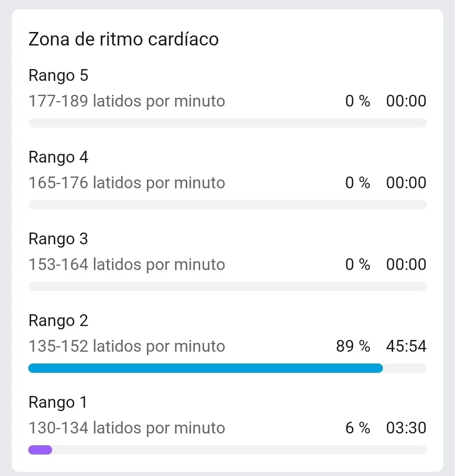The height and width of the screenshot is (476, 455).
Task: Click the 177-189 latidos por minuto text
Action: (x=127, y=101)
